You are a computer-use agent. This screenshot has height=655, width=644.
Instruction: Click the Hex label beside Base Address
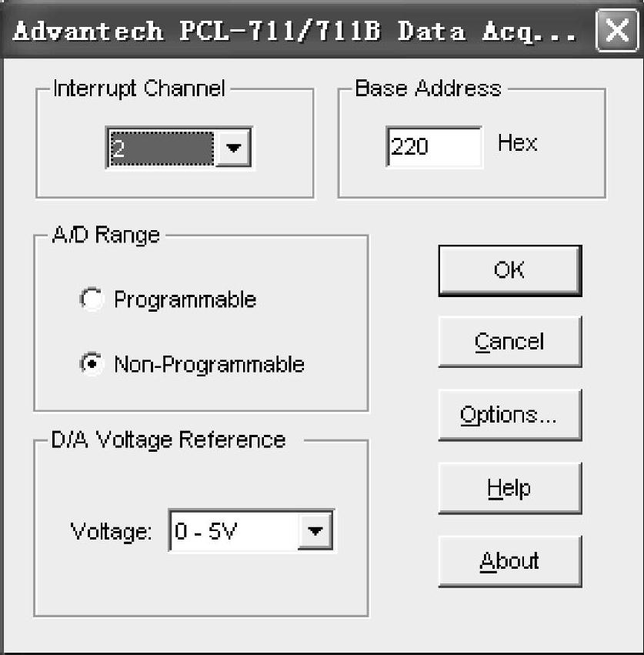pyautogui.click(x=517, y=143)
